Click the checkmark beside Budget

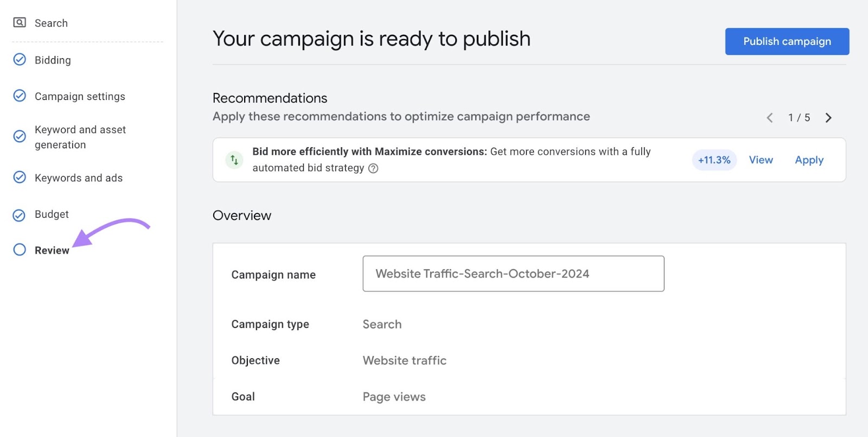click(20, 214)
